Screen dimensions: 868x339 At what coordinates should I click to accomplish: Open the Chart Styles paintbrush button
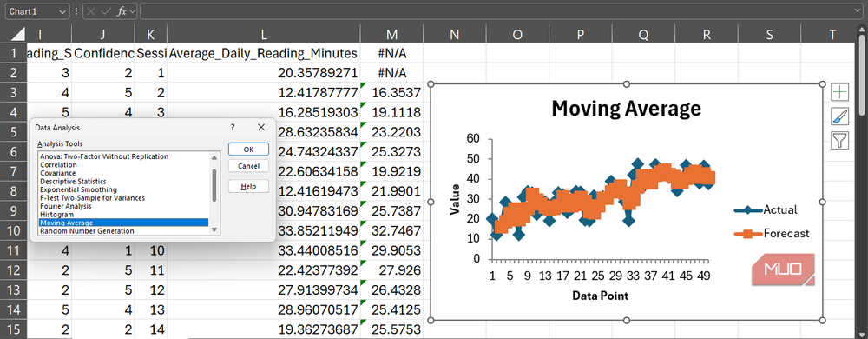(839, 116)
